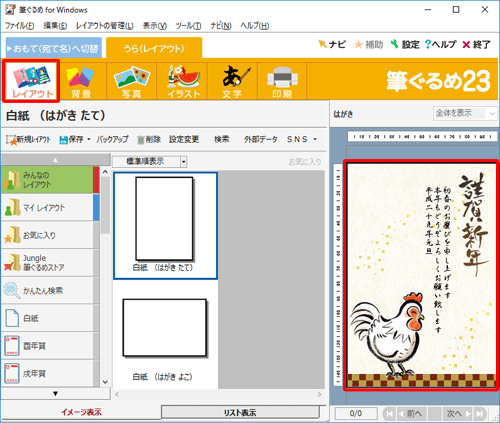Screen dimensions: 500x423
Task: Open the 文字 text tool
Action: pyautogui.click(x=233, y=82)
